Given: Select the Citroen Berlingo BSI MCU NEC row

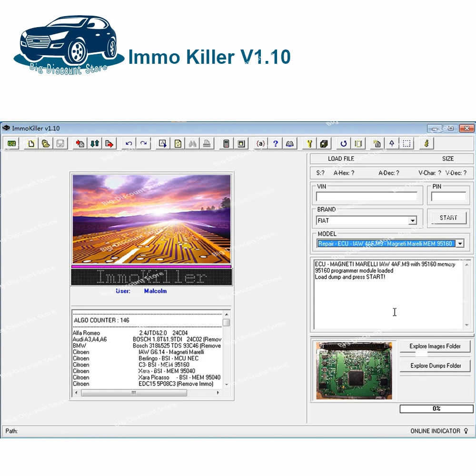Looking at the screenshot, I should click(147, 358).
